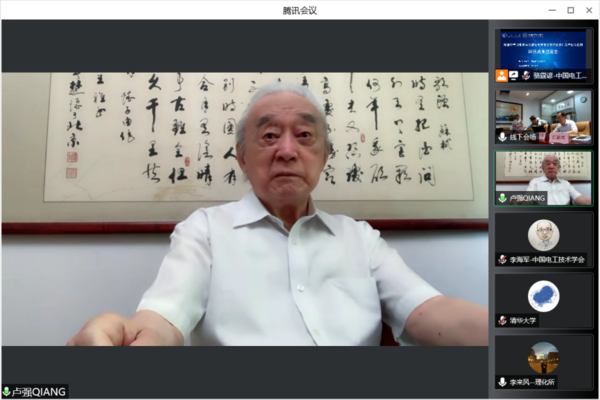Image resolution: width=600 pixels, height=400 pixels.
Task: Click microphone icon beside 线下会场
Action: click(502, 137)
